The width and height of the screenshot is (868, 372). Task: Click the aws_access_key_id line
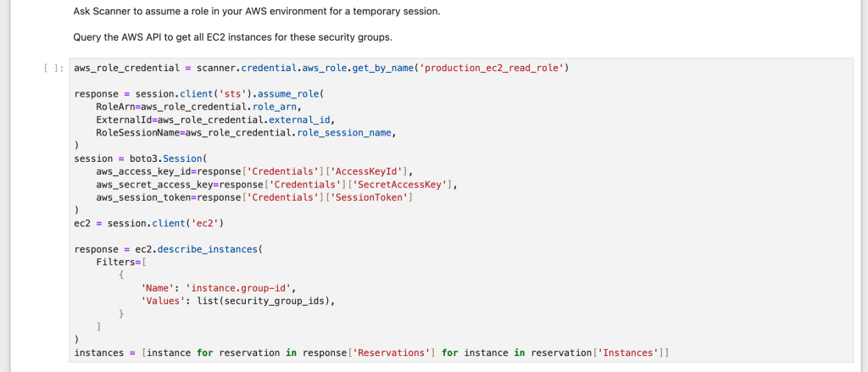[254, 171]
